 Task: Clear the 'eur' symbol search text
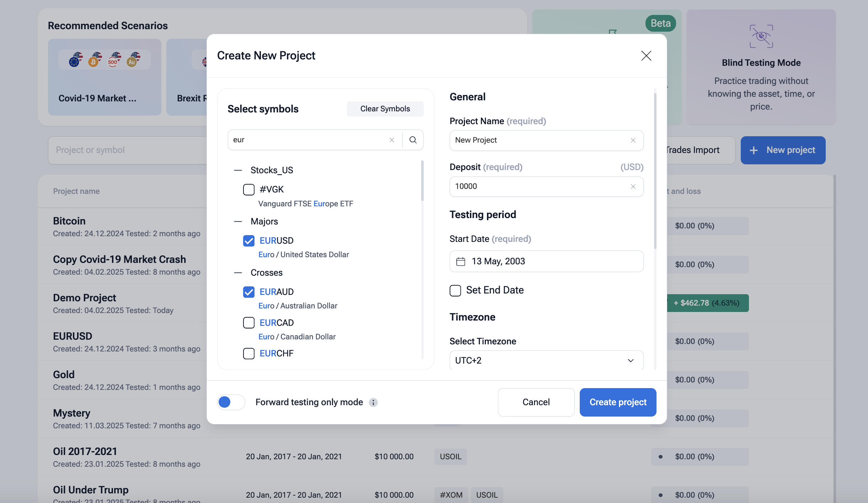pyautogui.click(x=392, y=140)
